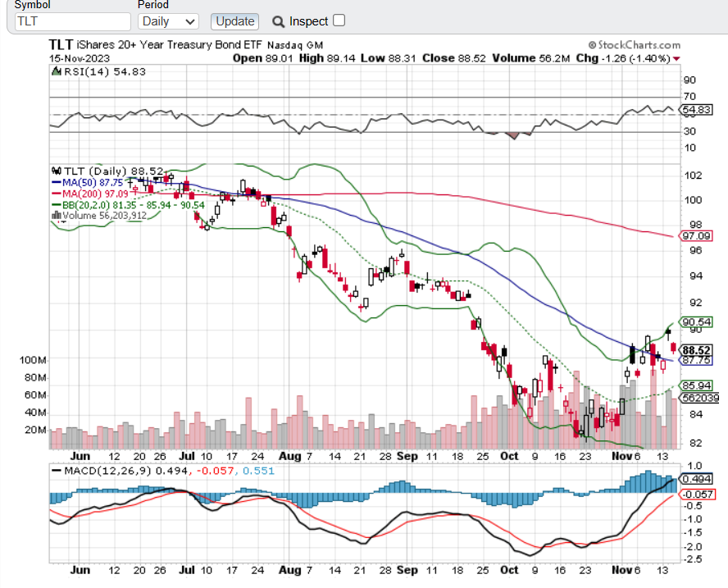Screen dimensions: 728x588
Task: Click the volume bars legend icon
Action: point(56,216)
